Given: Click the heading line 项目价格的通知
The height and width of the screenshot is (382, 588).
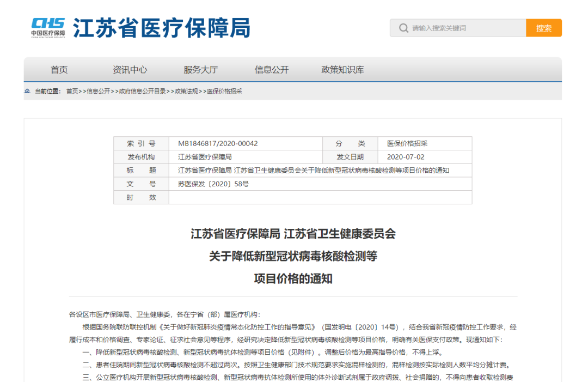Looking at the screenshot, I should click(293, 279).
